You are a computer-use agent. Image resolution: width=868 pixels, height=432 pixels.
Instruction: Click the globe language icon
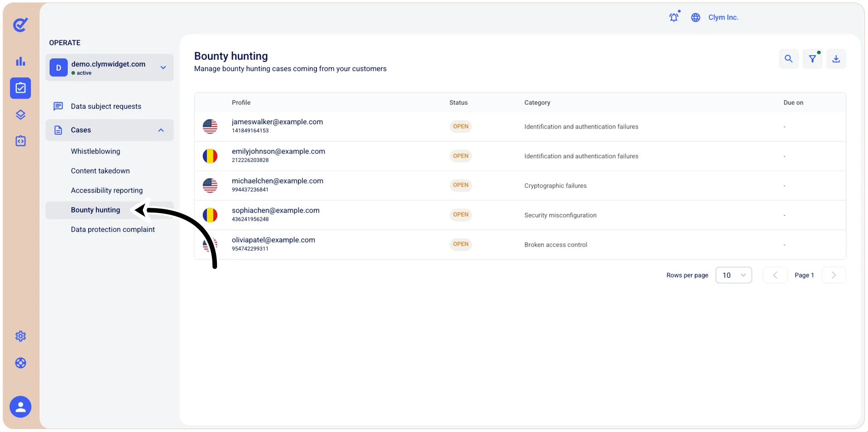click(x=695, y=17)
